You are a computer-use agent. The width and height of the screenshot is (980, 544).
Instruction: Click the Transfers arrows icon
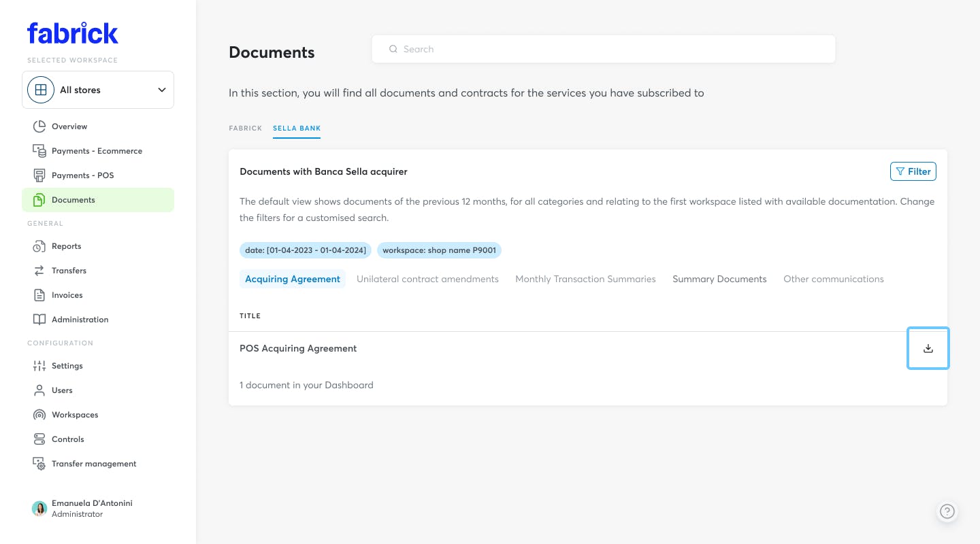[x=39, y=271]
